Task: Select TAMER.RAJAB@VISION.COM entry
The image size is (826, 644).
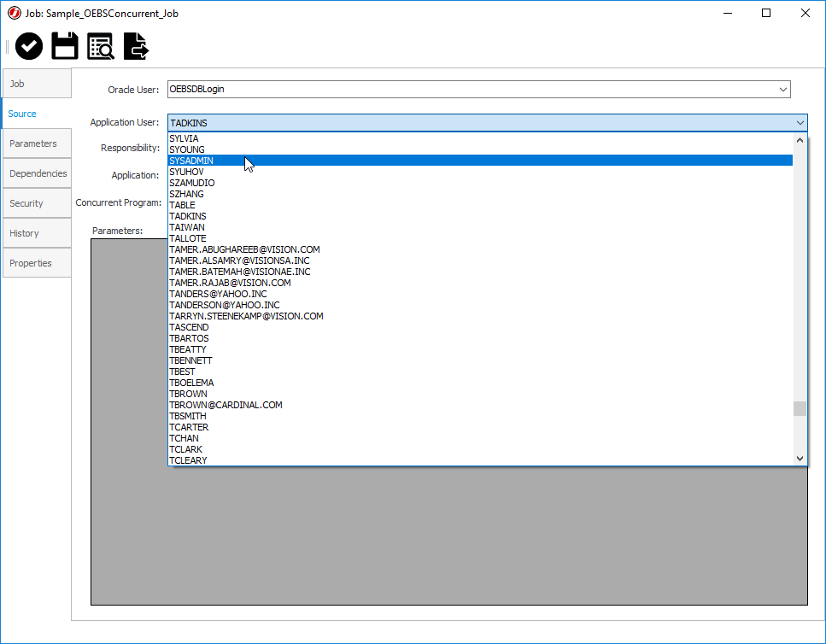Action: [480, 283]
